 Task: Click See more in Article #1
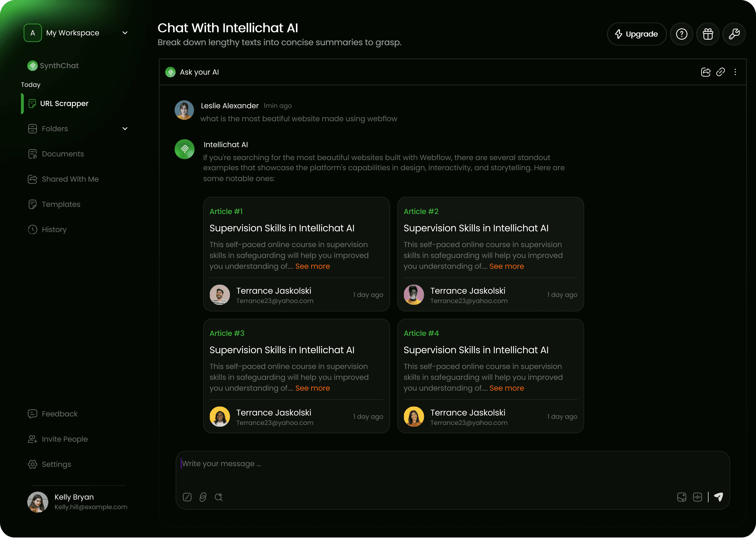[312, 266]
